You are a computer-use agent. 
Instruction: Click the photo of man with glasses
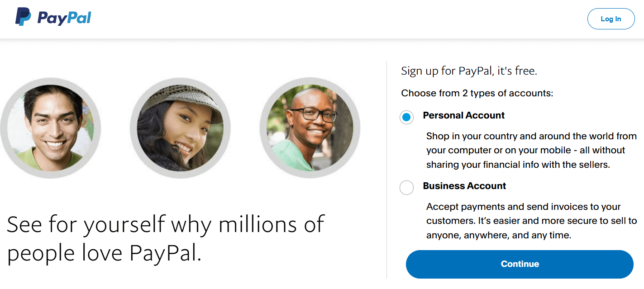pos(310,128)
